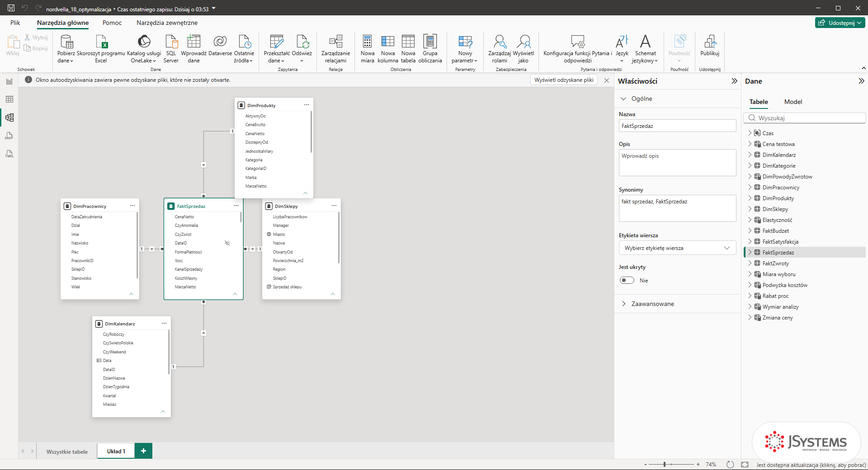
Task: Click the Udostępnij button
Action: pyautogui.click(x=840, y=23)
